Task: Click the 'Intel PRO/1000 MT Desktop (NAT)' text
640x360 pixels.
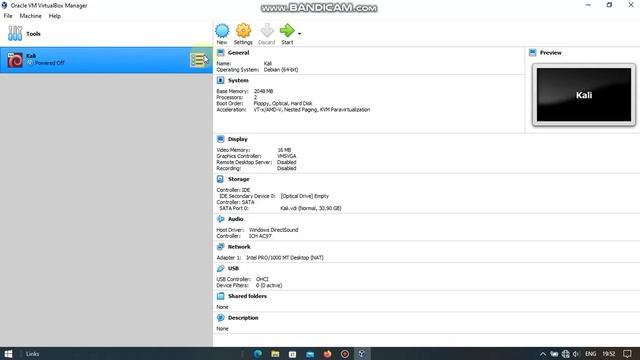Action: coord(285,258)
